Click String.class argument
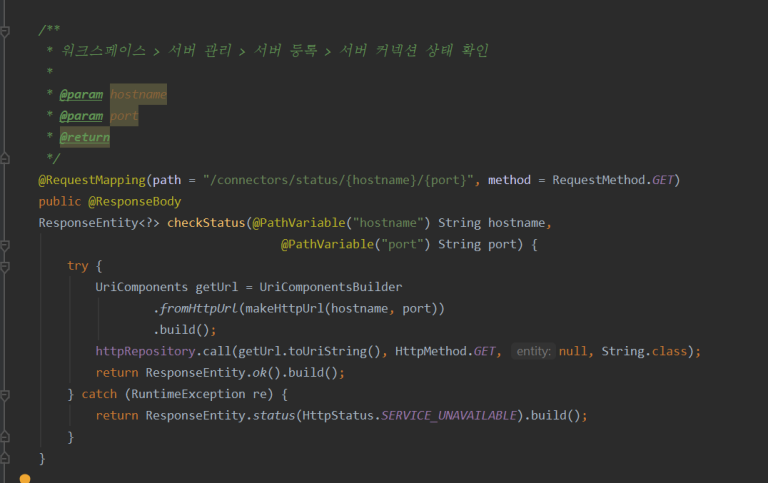Image resolution: width=768 pixels, height=483 pixels. (x=644, y=351)
